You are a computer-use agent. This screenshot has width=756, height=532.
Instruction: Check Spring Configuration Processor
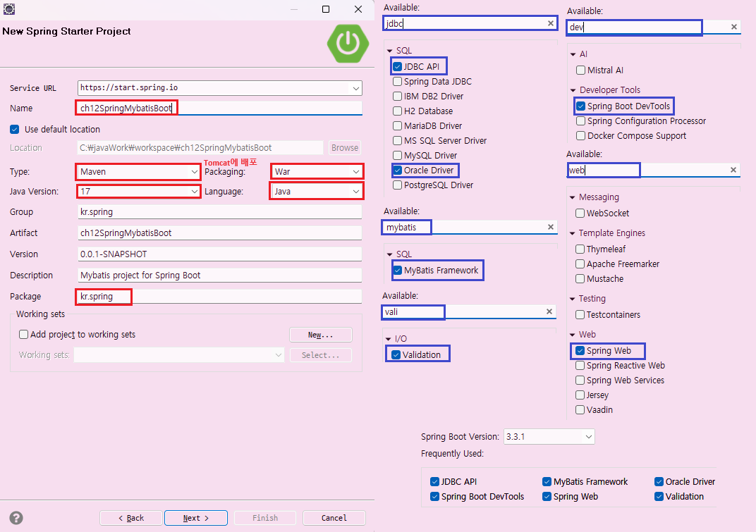580,121
